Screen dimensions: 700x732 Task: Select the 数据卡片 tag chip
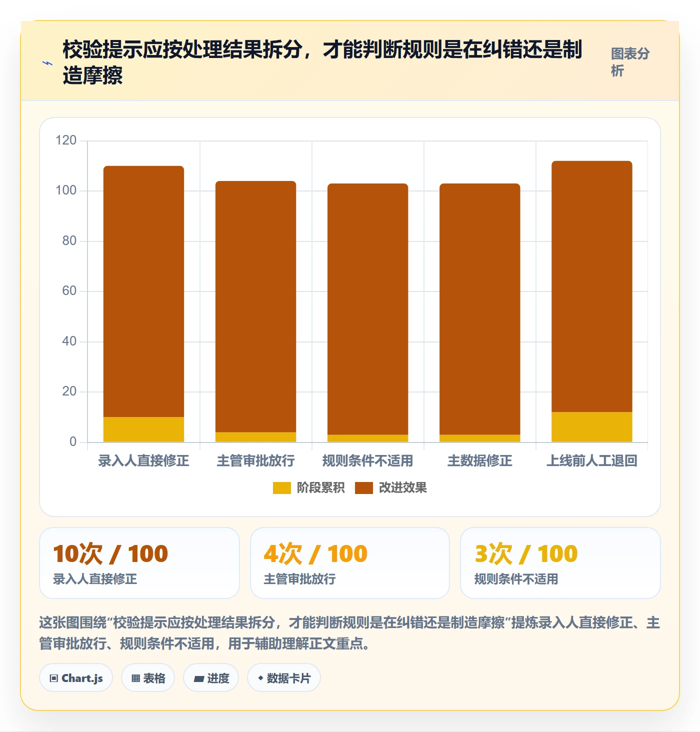(284, 678)
